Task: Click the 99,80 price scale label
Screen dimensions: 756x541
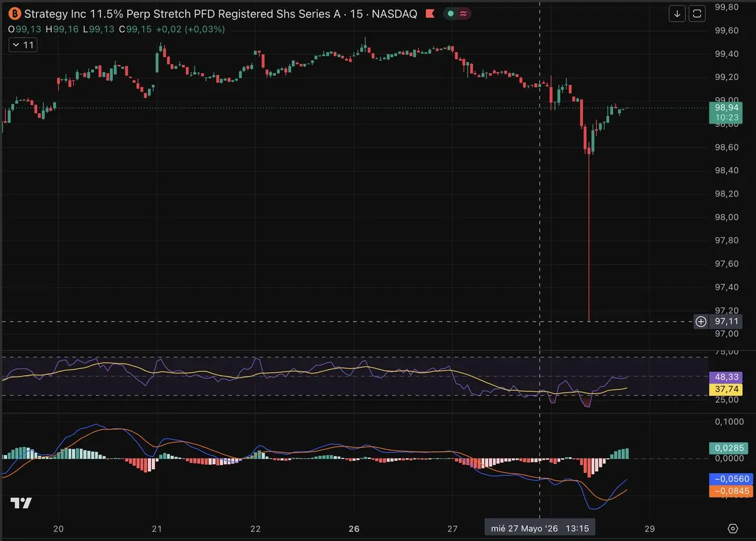Action: tap(726, 7)
